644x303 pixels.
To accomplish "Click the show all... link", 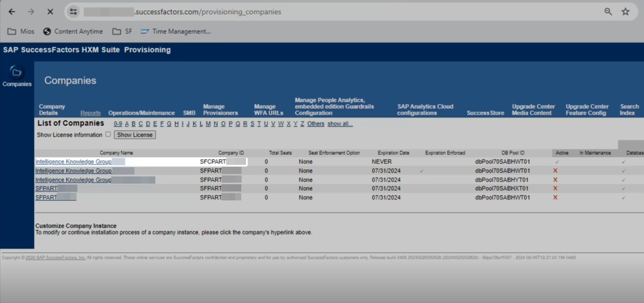I will point(340,124).
